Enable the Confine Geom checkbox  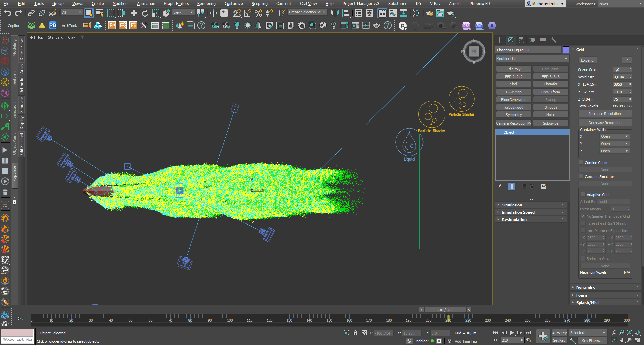pos(581,163)
